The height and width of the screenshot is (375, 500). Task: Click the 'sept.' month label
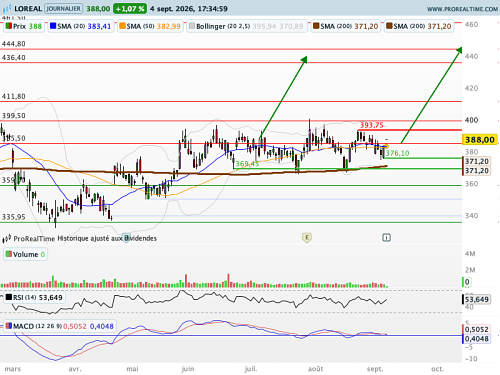pos(375,369)
